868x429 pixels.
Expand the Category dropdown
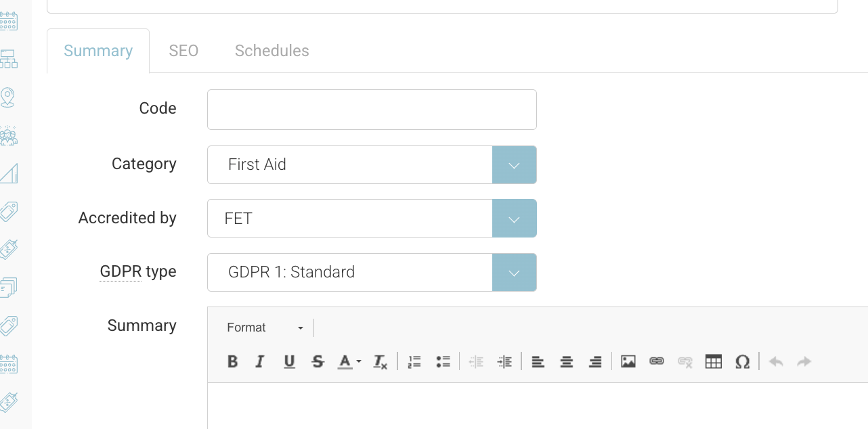514,164
